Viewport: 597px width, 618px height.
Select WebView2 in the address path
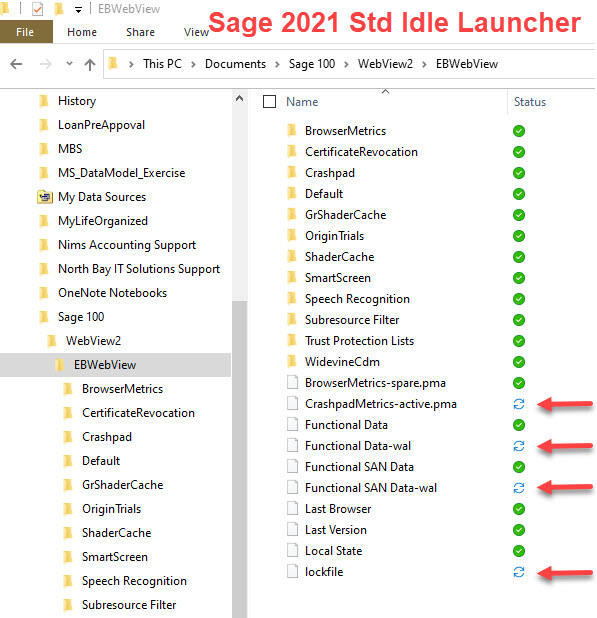[385, 64]
